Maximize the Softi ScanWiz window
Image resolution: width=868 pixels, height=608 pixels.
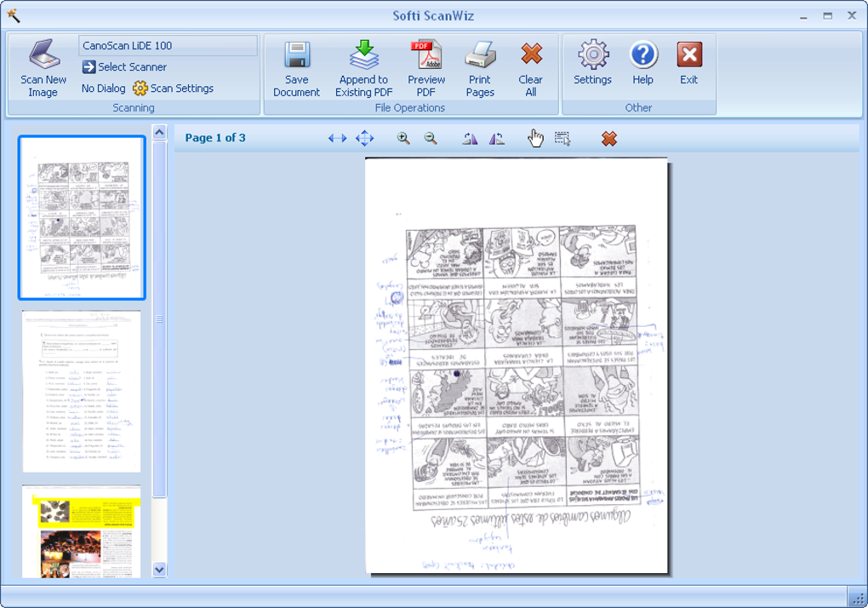pos(828,16)
